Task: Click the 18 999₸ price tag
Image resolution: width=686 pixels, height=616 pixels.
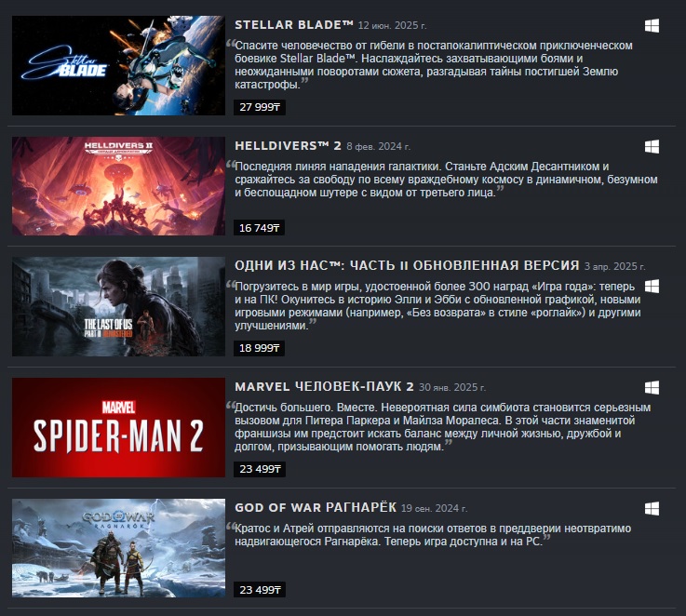Action: (x=259, y=348)
